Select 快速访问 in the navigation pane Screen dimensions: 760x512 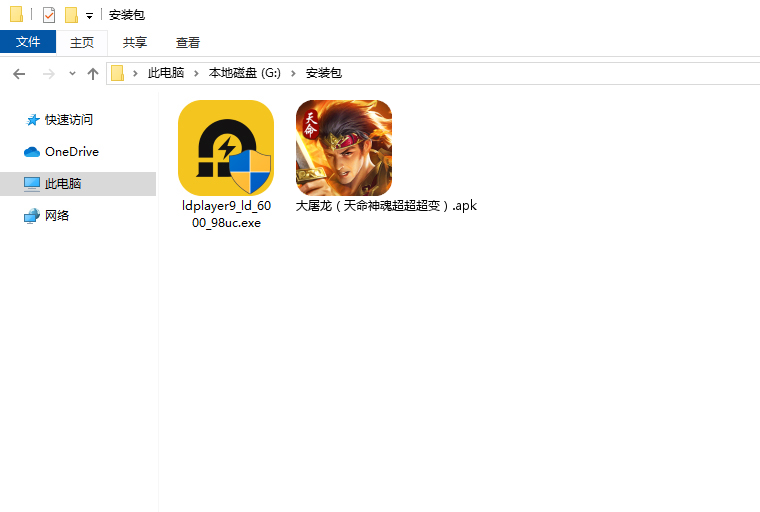pyautogui.click(x=68, y=119)
